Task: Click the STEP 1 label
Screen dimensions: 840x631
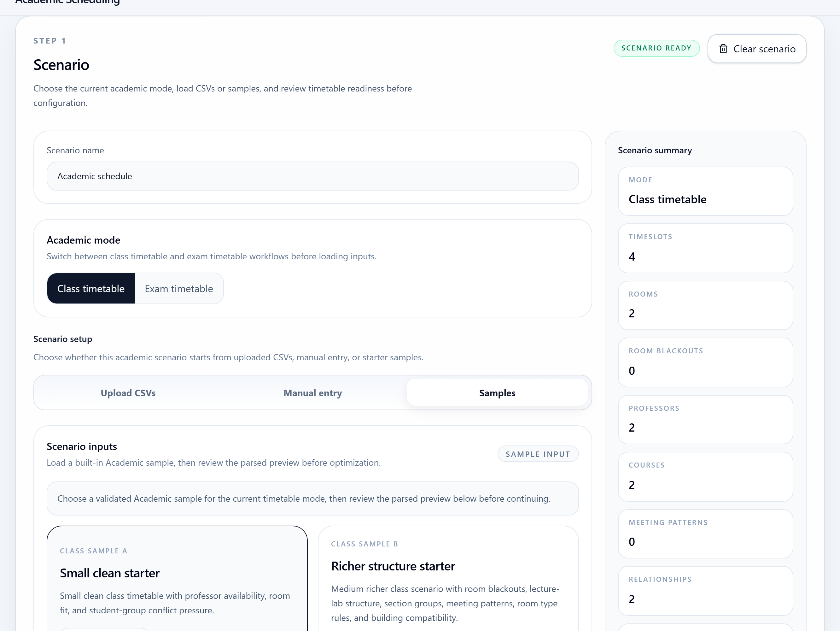Action: click(50, 41)
